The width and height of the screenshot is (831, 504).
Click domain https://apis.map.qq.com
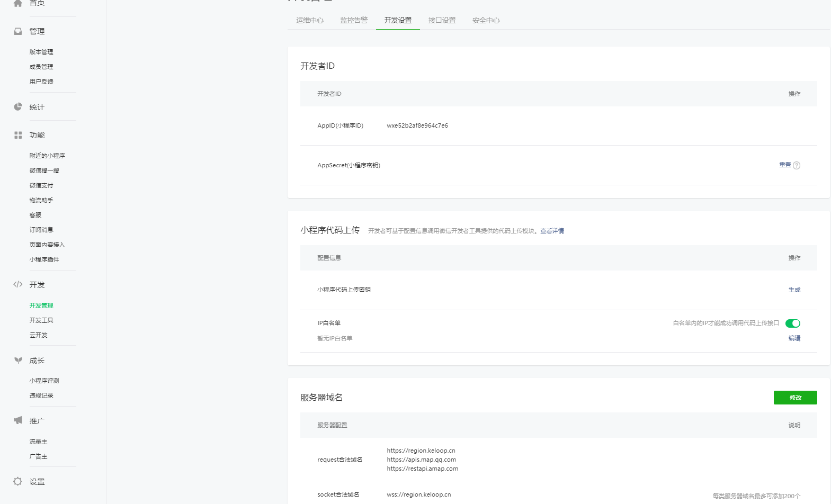pyautogui.click(x=422, y=460)
